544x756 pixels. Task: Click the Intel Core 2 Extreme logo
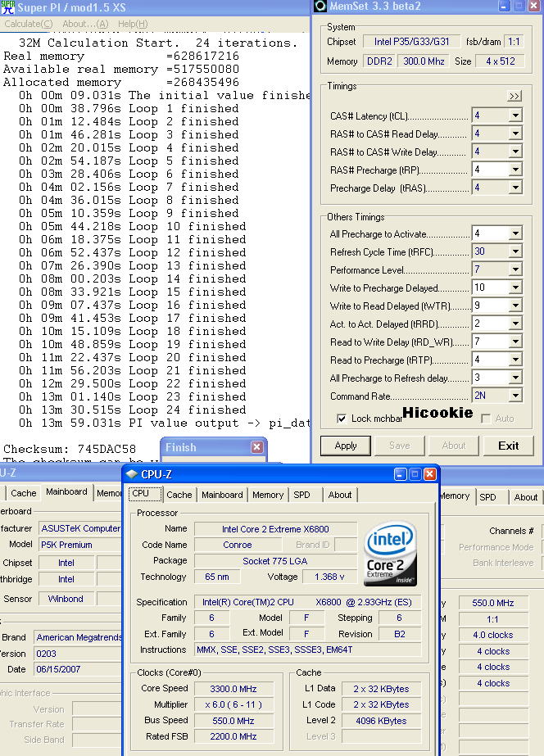[390, 554]
